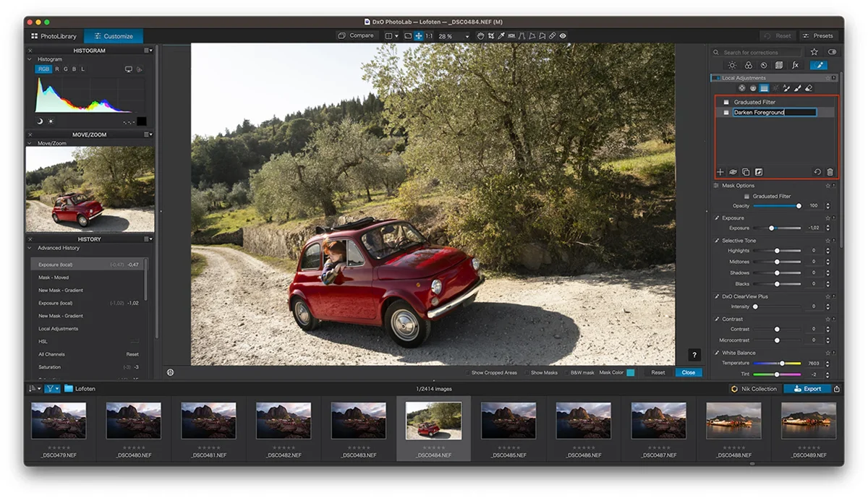Click the plus icon to add mask
The width and height of the screenshot is (868, 498).
point(720,172)
